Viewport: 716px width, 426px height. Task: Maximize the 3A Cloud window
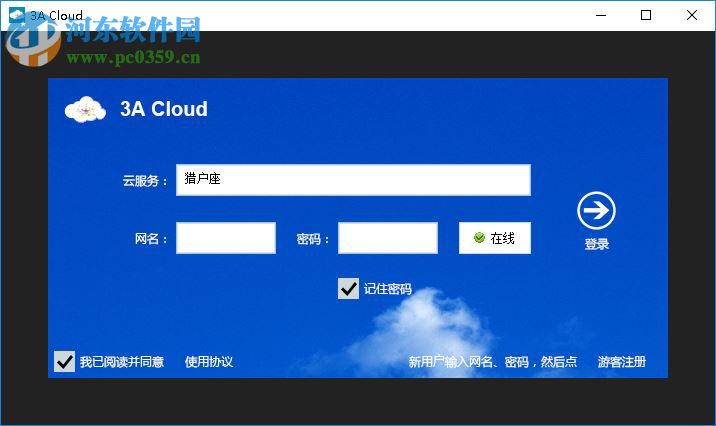[x=646, y=15]
